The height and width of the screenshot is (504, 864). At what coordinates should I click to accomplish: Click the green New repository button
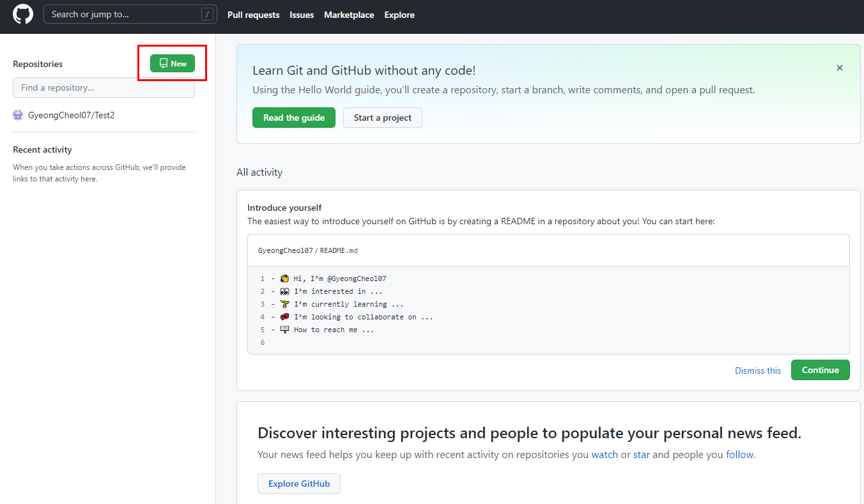click(173, 63)
